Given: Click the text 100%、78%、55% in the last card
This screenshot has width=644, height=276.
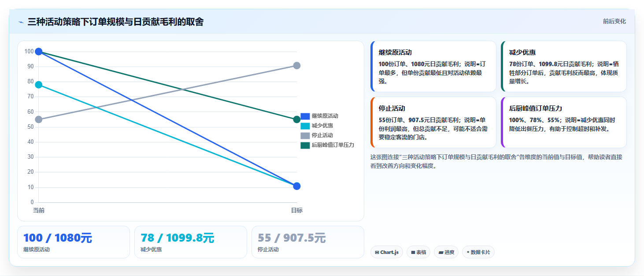Looking at the screenshot, I should coord(535,120).
